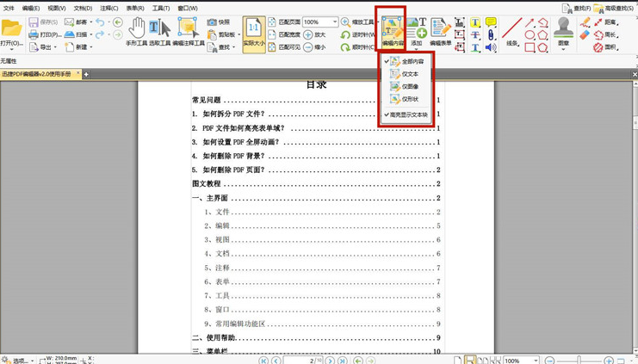Select the red arrow drawing tool

click(530, 22)
